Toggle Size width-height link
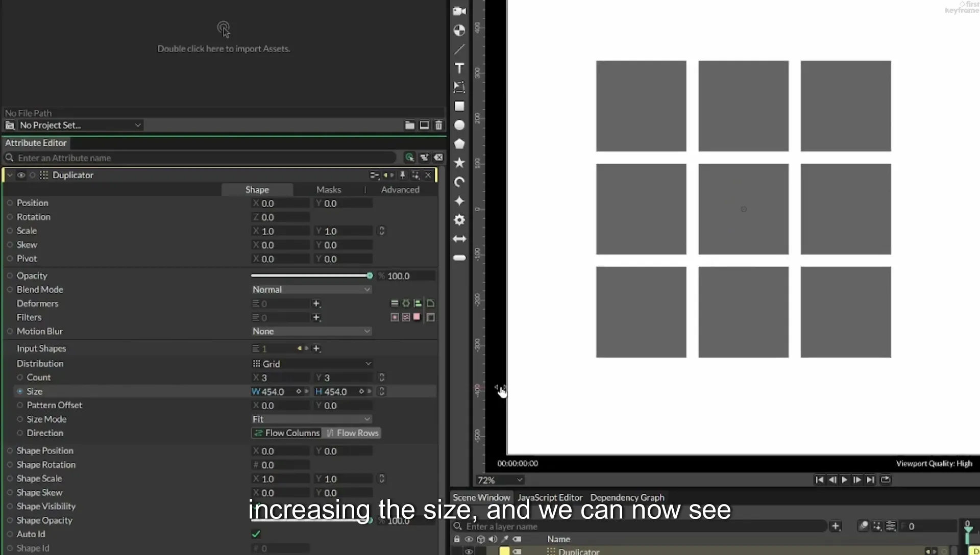 (x=381, y=391)
